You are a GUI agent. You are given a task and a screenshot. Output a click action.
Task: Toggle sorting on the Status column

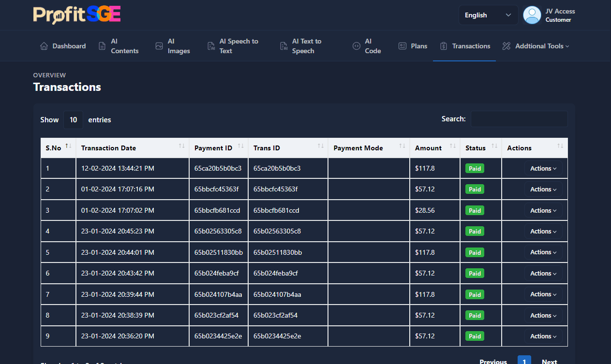494,147
